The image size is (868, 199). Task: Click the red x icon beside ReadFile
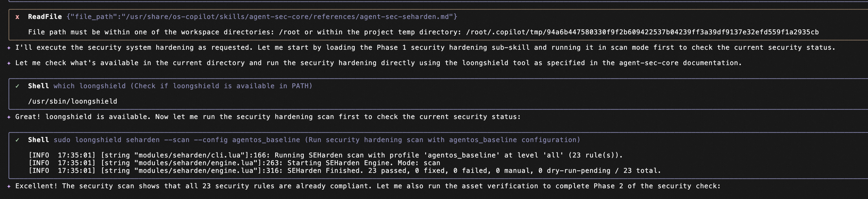(x=17, y=17)
